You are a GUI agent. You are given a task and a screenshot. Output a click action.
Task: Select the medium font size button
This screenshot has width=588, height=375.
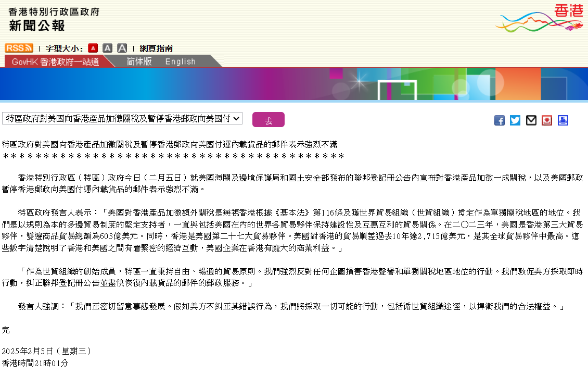pos(107,48)
